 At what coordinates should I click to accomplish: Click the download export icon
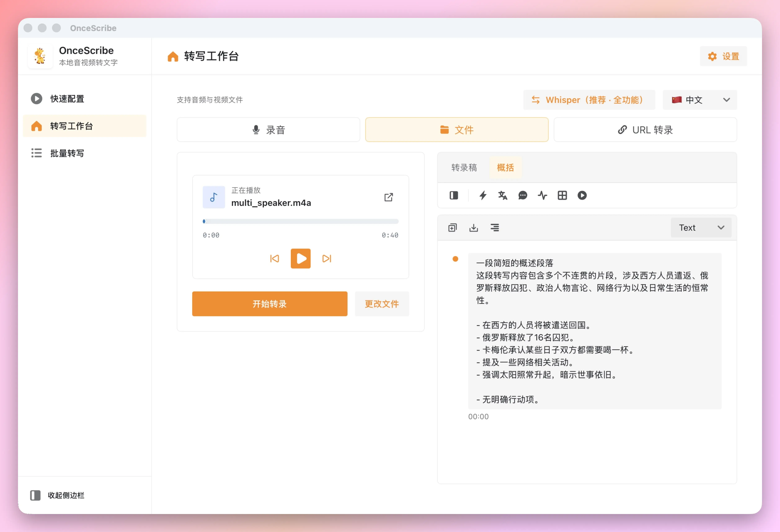click(474, 228)
